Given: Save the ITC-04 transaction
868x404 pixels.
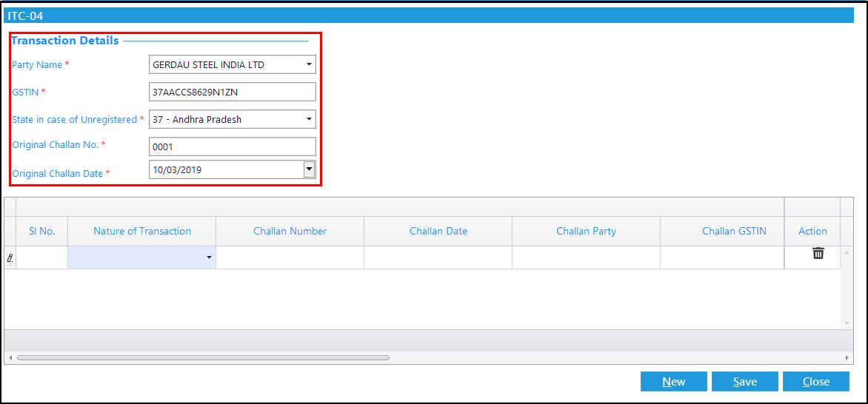Looking at the screenshot, I should click(744, 381).
